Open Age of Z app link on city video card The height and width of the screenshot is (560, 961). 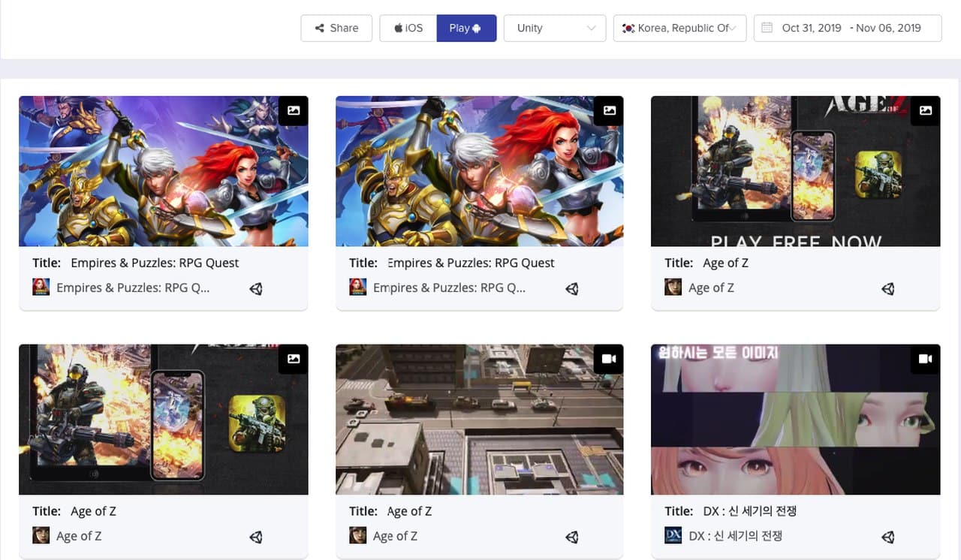pyautogui.click(x=396, y=536)
